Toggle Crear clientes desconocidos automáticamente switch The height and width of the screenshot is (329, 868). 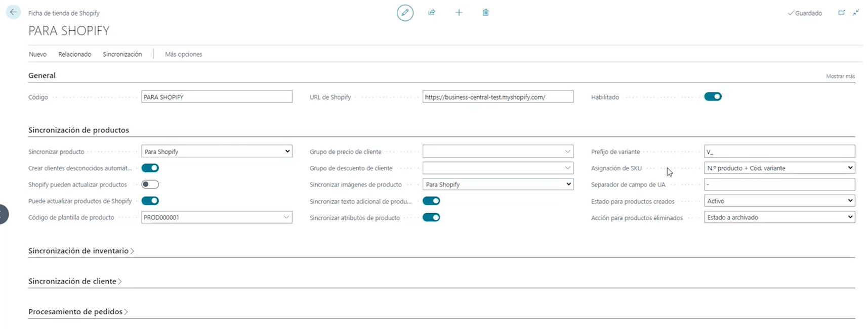pos(150,168)
